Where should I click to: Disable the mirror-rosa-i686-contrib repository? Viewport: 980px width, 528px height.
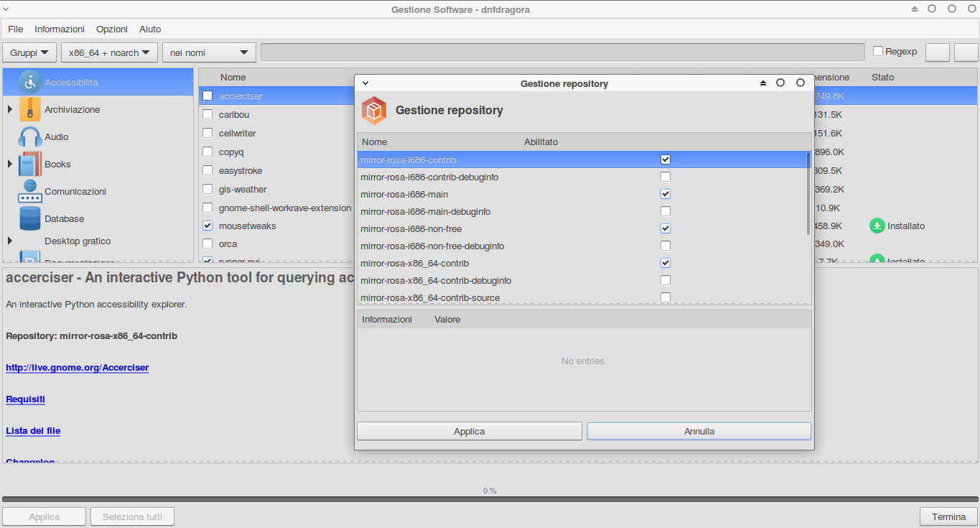666,159
